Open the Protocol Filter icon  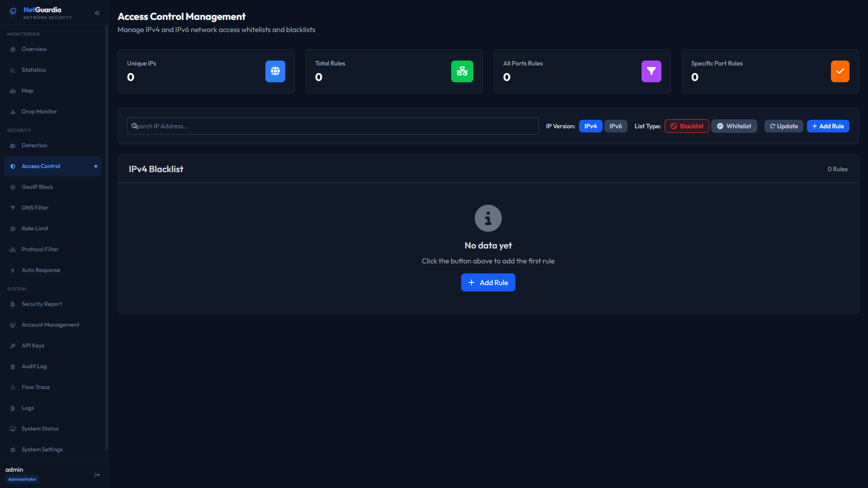coord(13,250)
